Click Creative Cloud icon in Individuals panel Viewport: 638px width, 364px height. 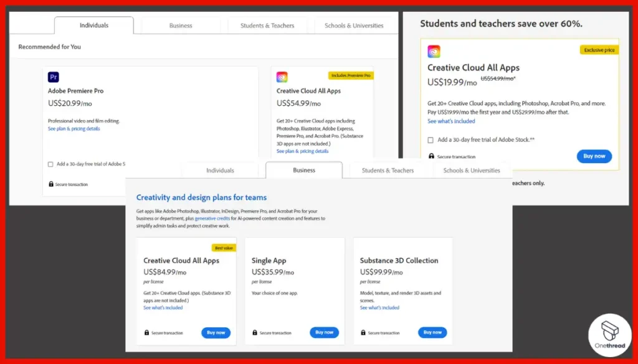pyautogui.click(x=282, y=77)
